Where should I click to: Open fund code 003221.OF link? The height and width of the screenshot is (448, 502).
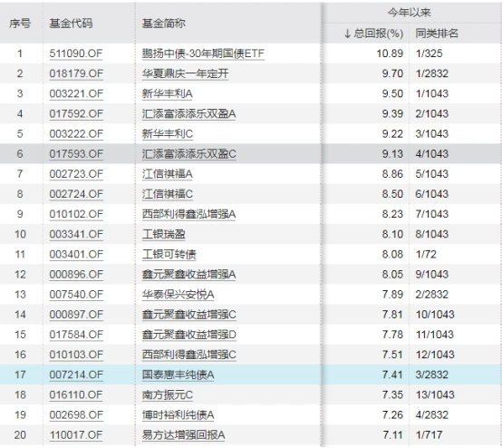76,93
